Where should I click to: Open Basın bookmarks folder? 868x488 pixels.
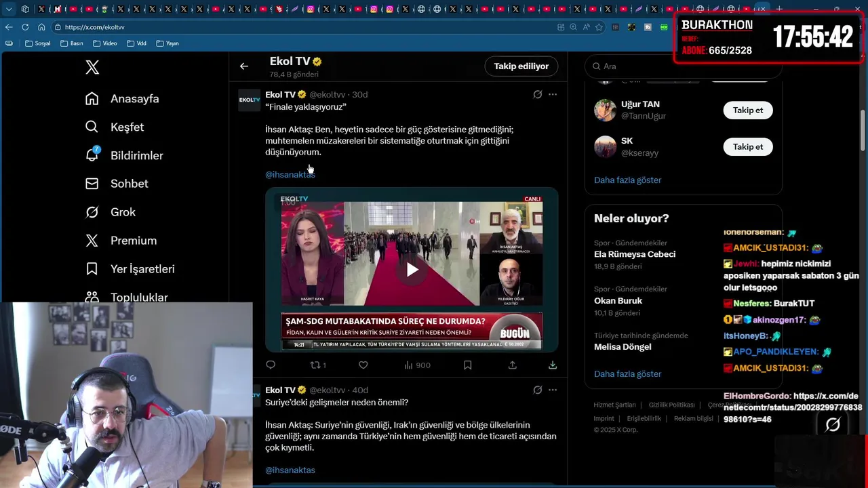pyautogui.click(x=72, y=43)
